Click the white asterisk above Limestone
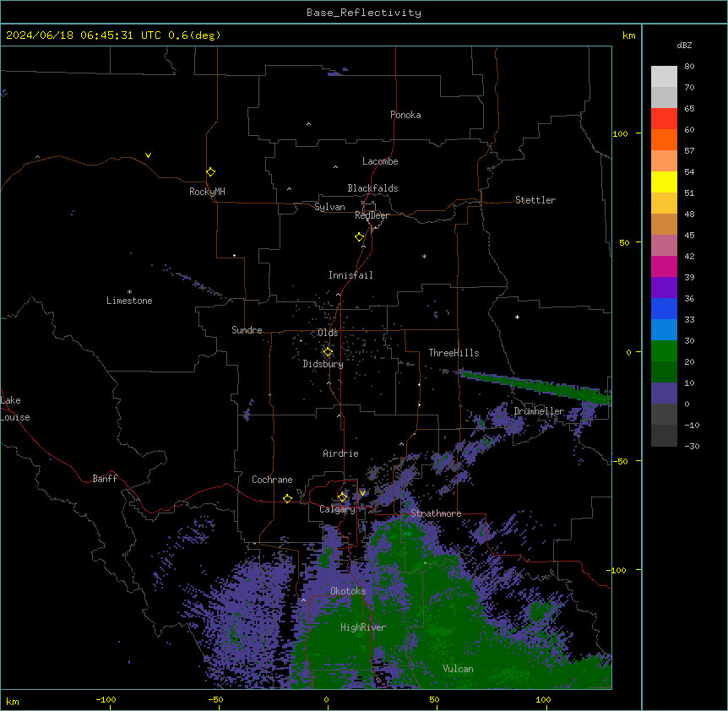Screen dimensions: 728x711 coord(129,292)
